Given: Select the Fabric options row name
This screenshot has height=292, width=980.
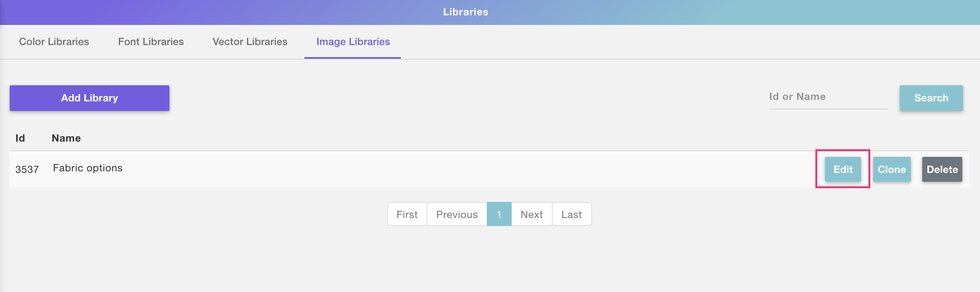Looking at the screenshot, I should (x=88, y=168).
